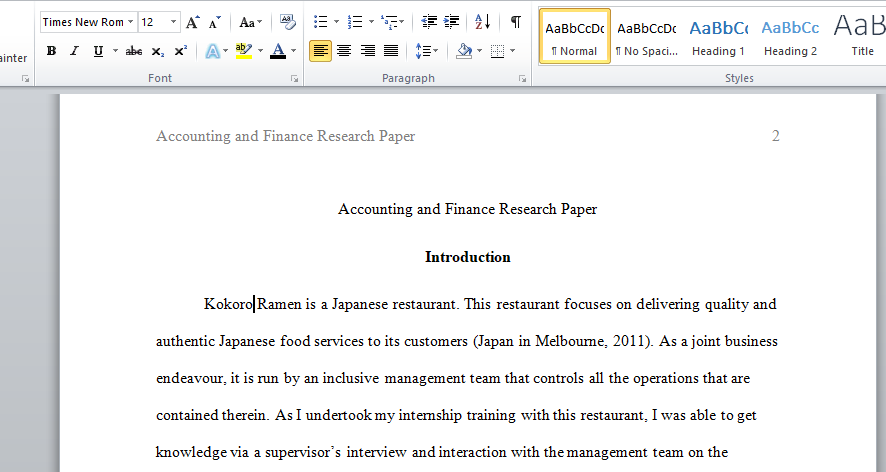Apply the yellow text highlight color
886x472 pixels.
click(244, 51)
